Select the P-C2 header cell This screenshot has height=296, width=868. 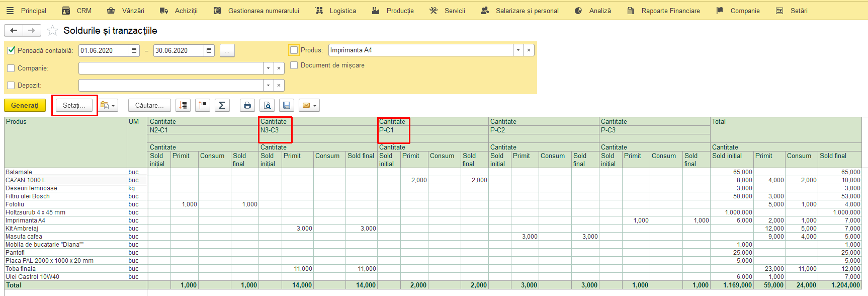coord(544,130)
